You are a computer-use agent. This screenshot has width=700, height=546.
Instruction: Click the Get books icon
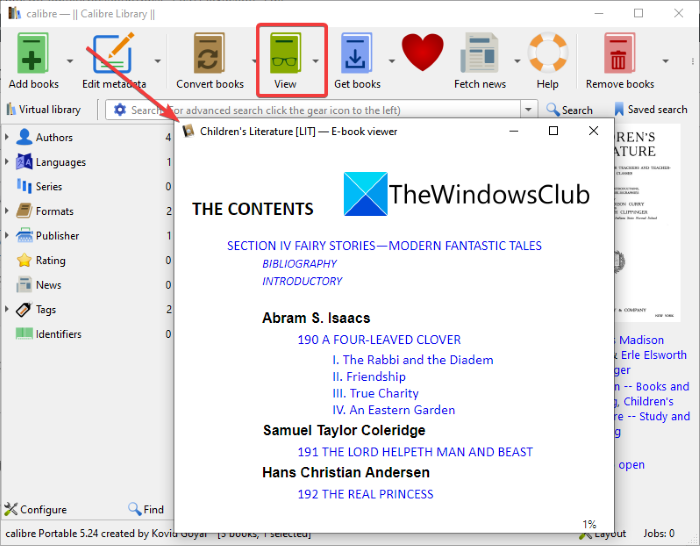[356, 53]
